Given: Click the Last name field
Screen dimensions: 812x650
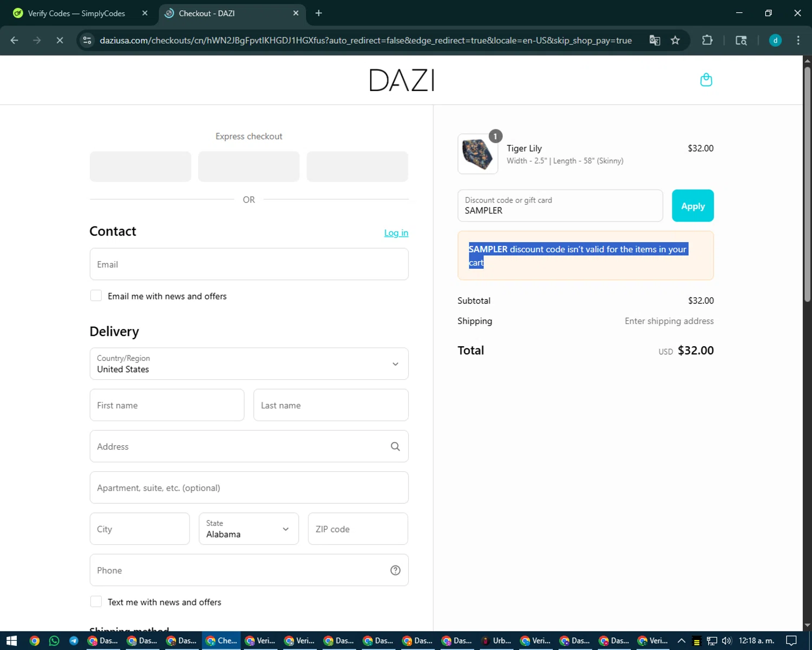Looking at the screenshot, I should (x=331, y=405).
